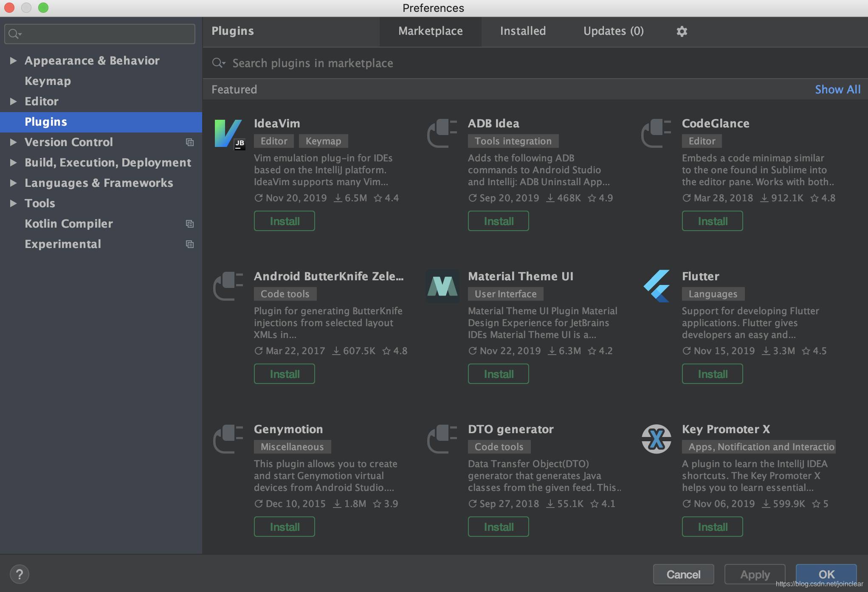Expand the Build, Execution, Deployment node
Image resolution: width=868 pixels, height=592 pixels.
point(13,163)
